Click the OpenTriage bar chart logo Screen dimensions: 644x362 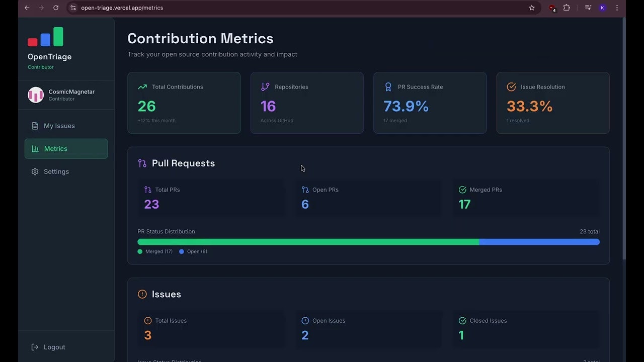tap(45, 37)
